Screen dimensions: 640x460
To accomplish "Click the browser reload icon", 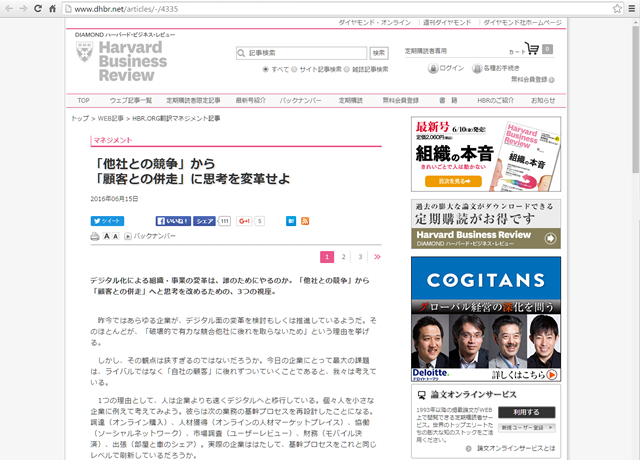I will 49,9.
